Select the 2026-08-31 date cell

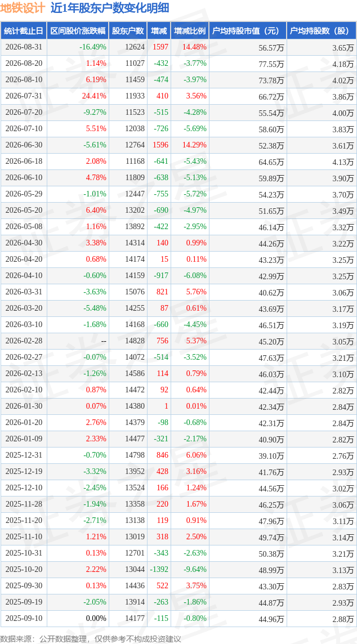[x=24, y=47]
